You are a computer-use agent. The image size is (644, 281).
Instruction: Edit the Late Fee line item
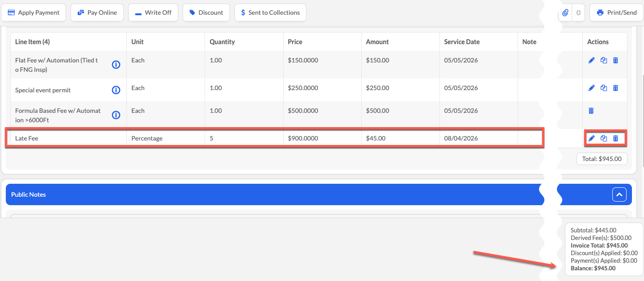point(592,138)
